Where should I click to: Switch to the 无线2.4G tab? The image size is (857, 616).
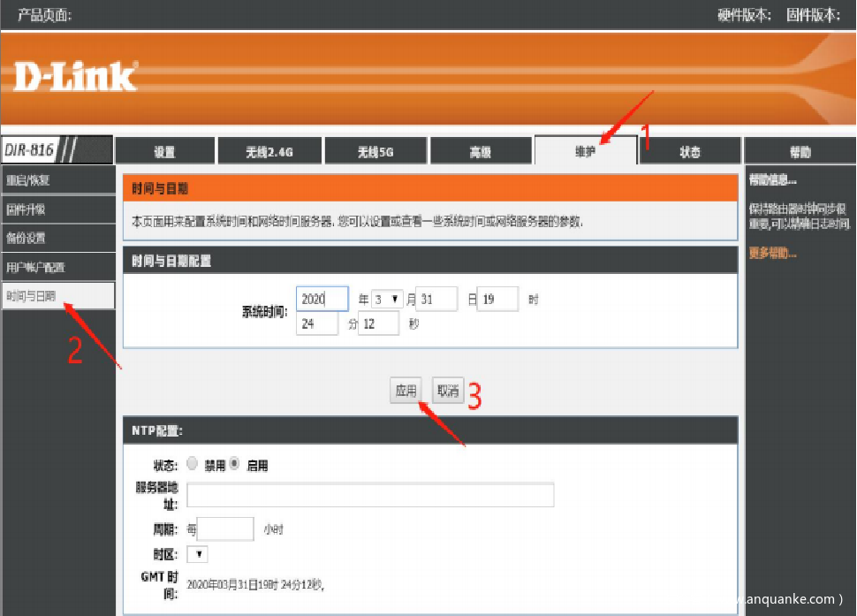(269, 152)
